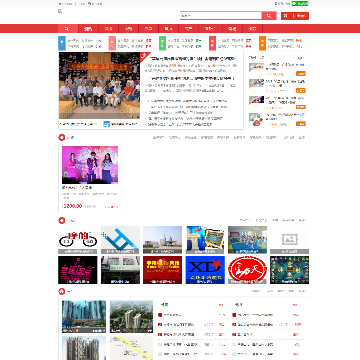This screenshot has width=360, height=360.
Task: Open the property render of twin towers in greenery
Action: click(131, 317)
